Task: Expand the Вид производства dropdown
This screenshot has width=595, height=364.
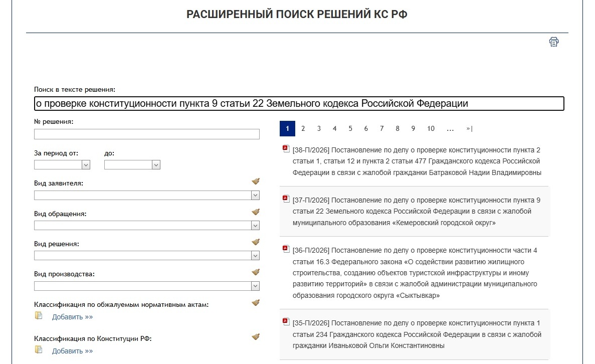Action: click(255, 286)
